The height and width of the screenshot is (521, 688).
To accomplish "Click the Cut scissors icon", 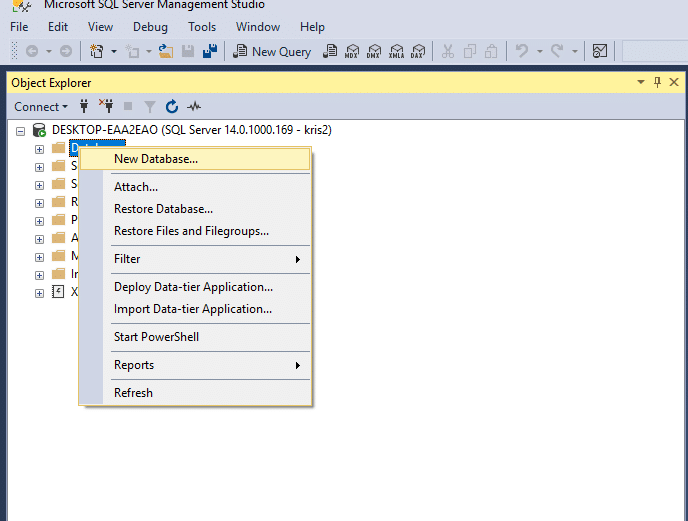I will coord(448,52).
